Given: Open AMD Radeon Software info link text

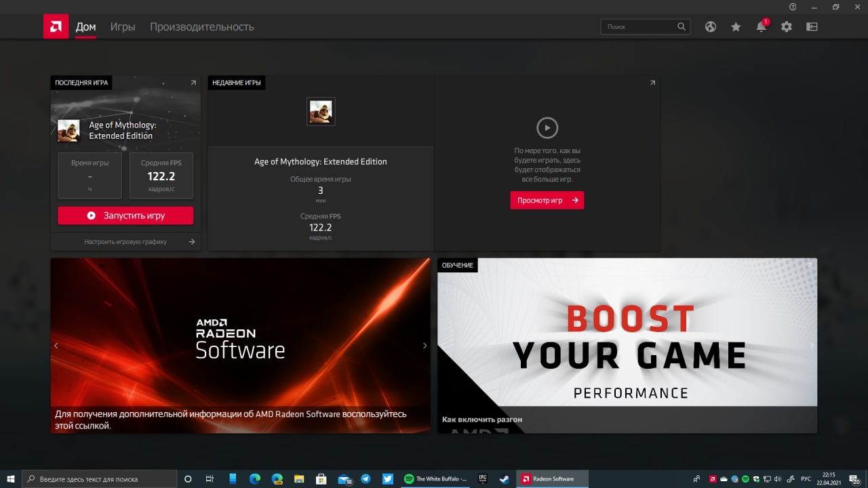Looking at the screenshot, I should [x=231, y=420].
